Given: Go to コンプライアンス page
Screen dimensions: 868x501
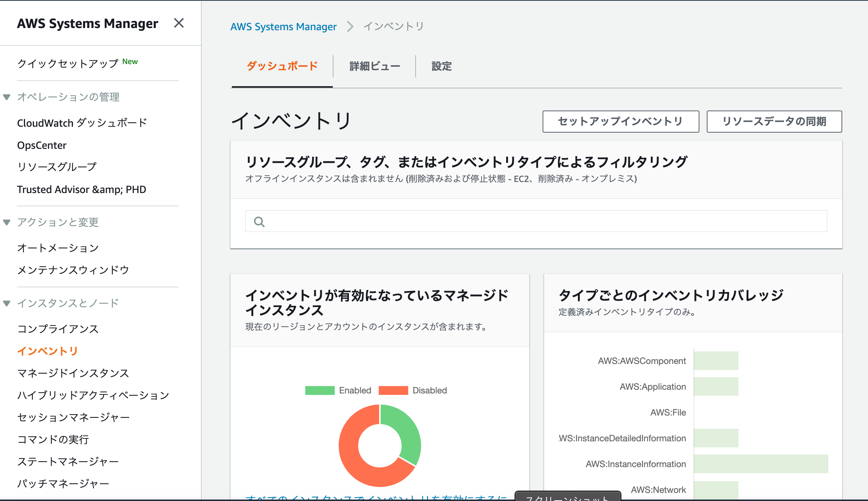Looking at the screenshot, I should pyautogui.click(x=58, y=329).
